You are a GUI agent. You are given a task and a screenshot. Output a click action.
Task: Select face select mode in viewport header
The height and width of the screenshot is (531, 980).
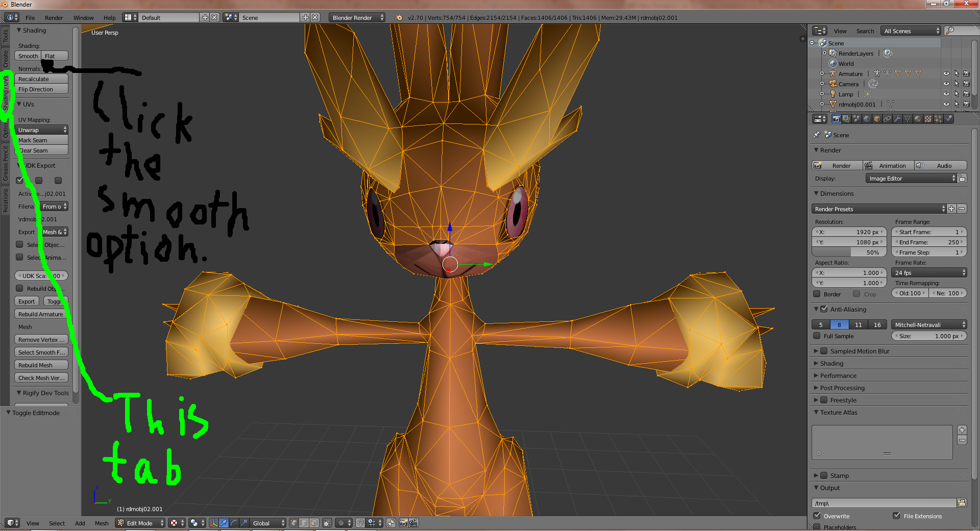pos(314,523)
